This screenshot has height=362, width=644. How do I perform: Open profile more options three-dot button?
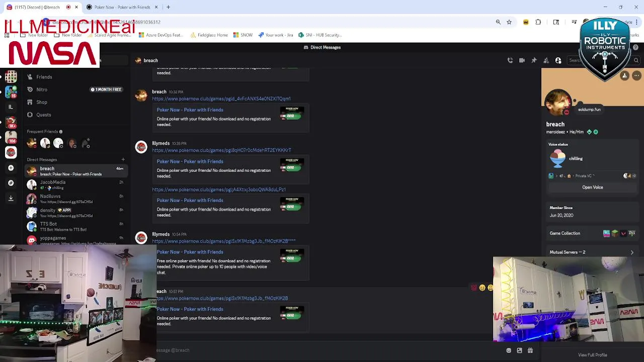636,75
